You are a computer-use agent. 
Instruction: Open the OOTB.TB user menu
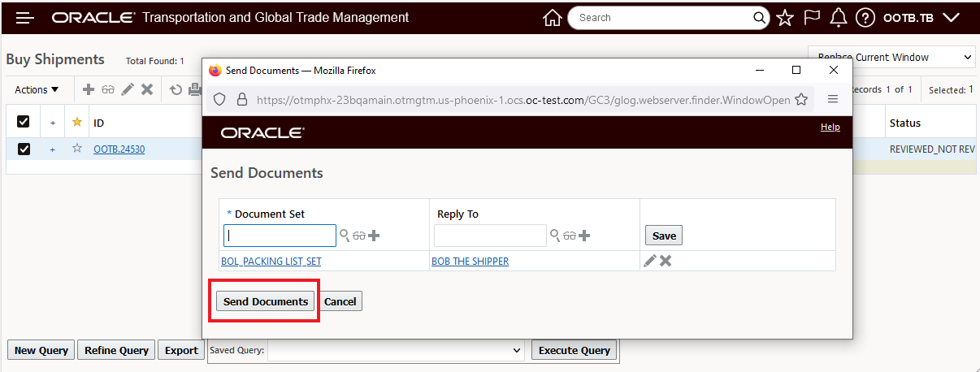921,18
